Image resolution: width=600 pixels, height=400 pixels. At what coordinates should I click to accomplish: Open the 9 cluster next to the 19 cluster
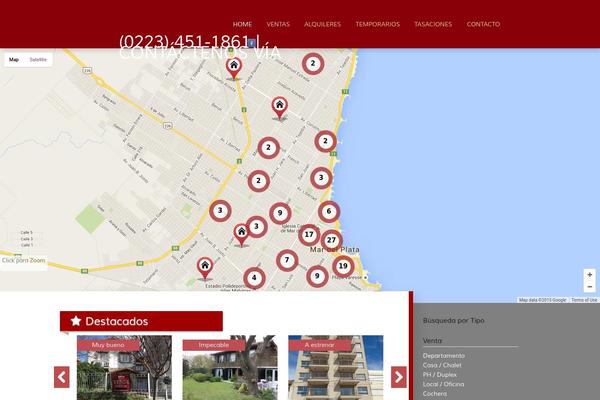[x=317, y=276]
